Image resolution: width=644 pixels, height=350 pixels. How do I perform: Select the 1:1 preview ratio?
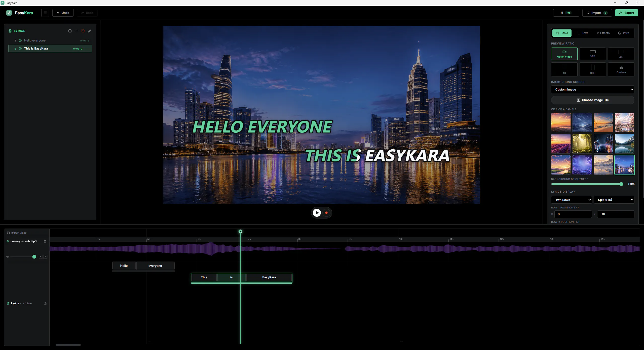[x=564, y=69]
